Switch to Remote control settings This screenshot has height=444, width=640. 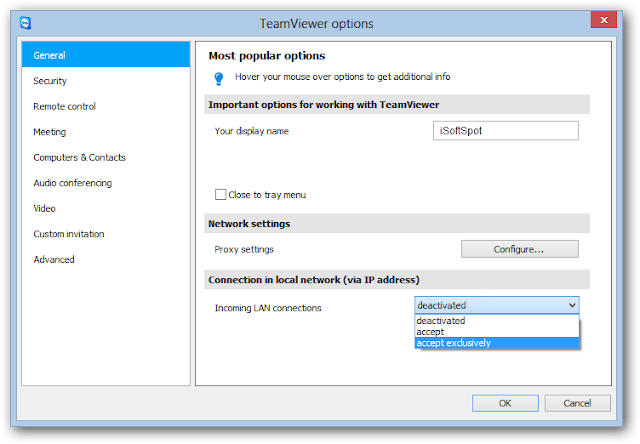point(106,106)
